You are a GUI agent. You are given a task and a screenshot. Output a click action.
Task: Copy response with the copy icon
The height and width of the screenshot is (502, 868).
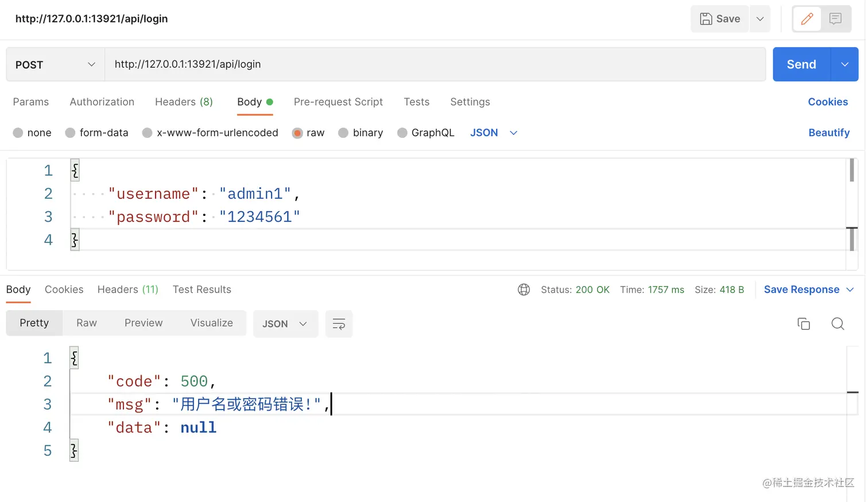tap(804, 324)
